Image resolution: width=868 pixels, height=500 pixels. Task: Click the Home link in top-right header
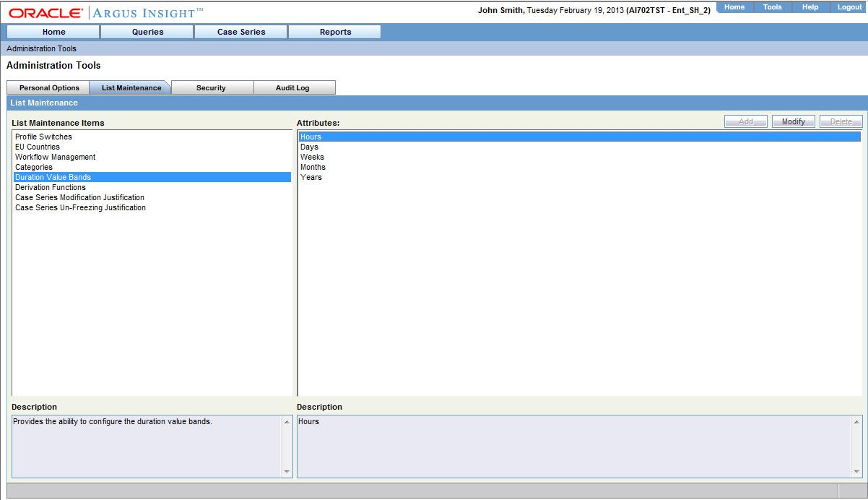[734, 7]
